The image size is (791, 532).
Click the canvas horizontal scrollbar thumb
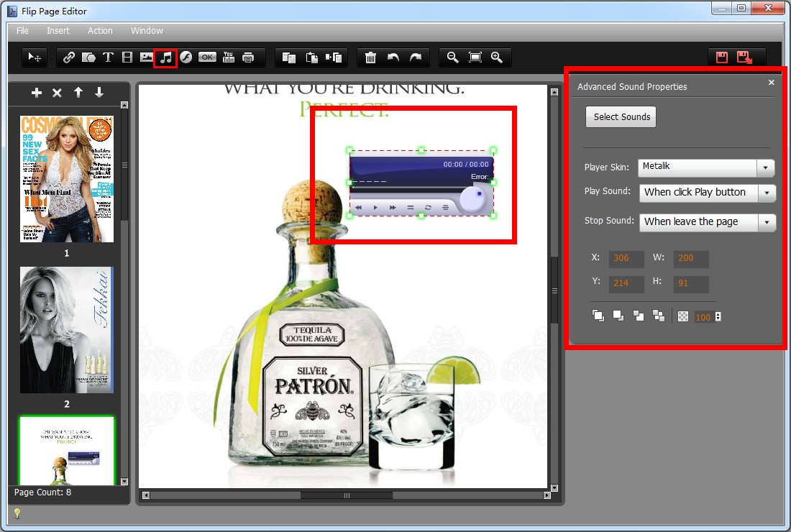tap(347, 495)
